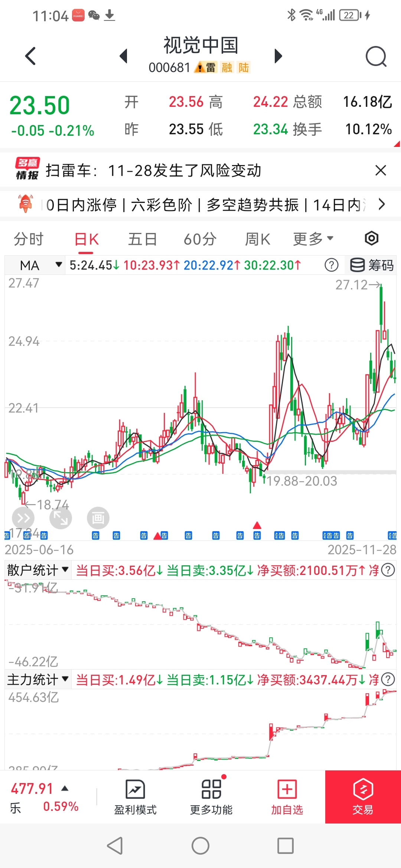Go back with the top-left arrow
This screenshot has height=868, width=401.
pyautogui.click(x=30, y=56)
